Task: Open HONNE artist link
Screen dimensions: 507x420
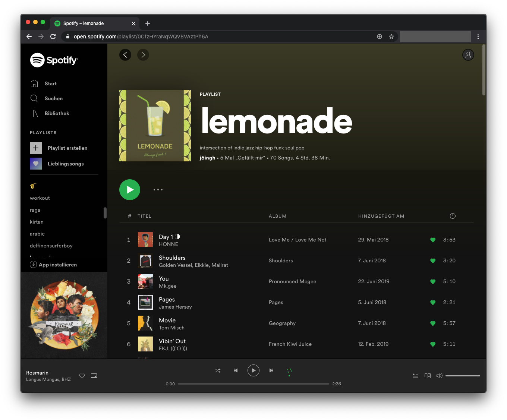Action: click(x=169, y=244)
